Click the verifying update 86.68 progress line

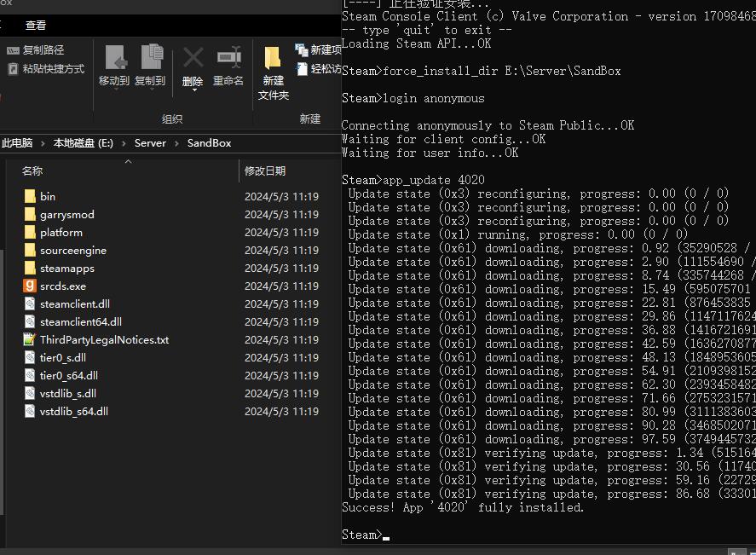click(x=552, y=494)
